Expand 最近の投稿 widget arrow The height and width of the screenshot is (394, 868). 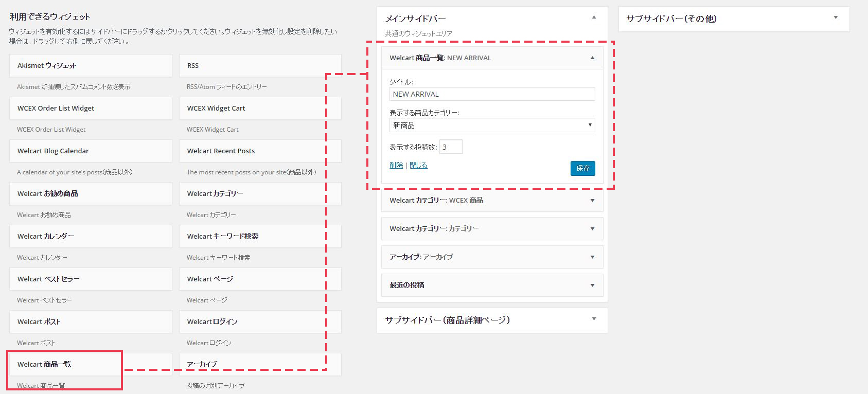pyautogui.click(x=592, y=285)
